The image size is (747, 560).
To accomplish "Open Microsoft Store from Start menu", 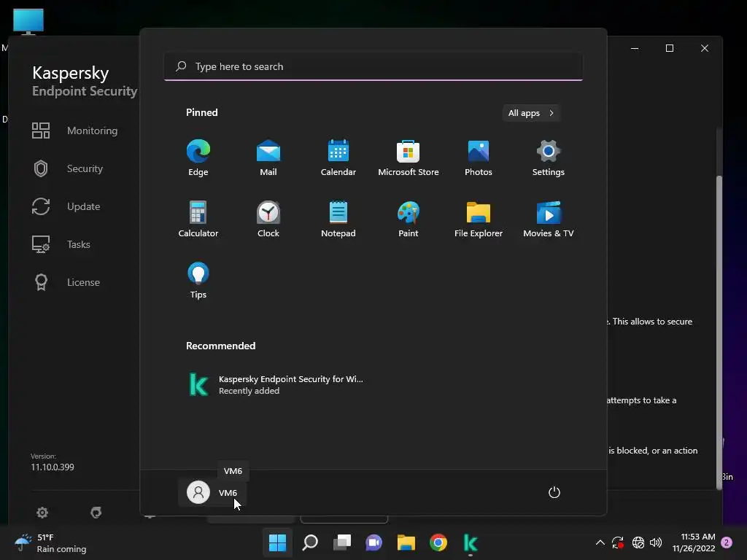I will click(409, 158).
